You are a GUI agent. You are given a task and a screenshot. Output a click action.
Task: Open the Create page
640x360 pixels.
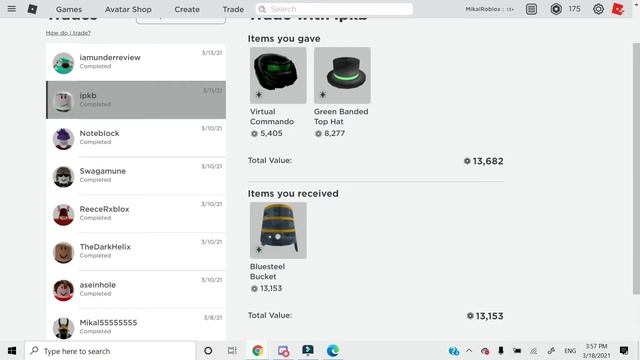coord(187,9)
